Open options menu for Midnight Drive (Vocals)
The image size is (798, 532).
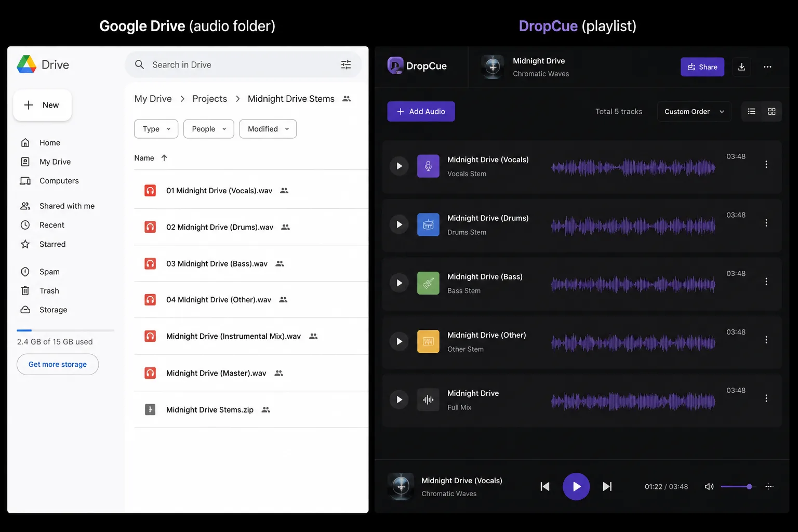766,164
